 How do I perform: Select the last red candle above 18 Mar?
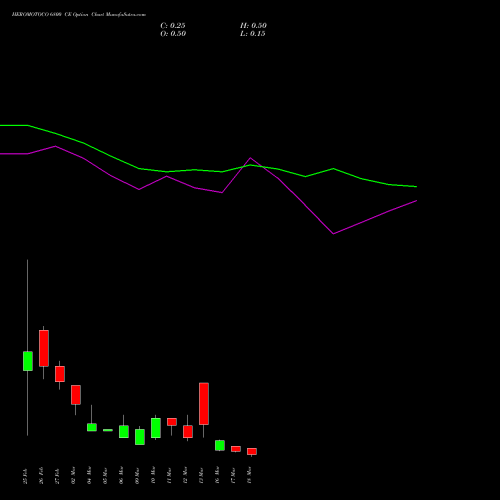click(252, 451)
